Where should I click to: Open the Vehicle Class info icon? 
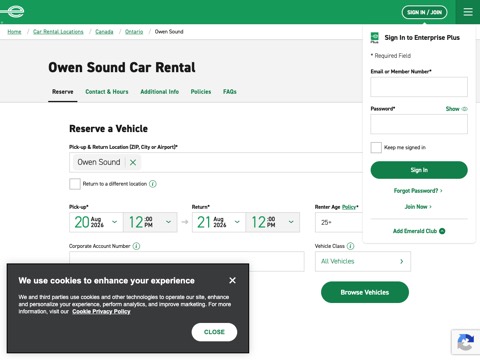[350, 246]
